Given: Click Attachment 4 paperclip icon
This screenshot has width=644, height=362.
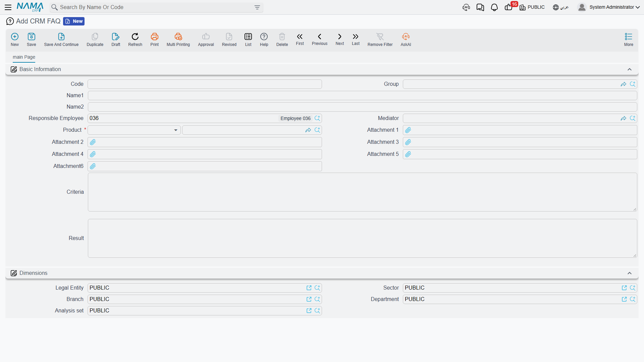Looking at the screenshot, I should 93,154.
